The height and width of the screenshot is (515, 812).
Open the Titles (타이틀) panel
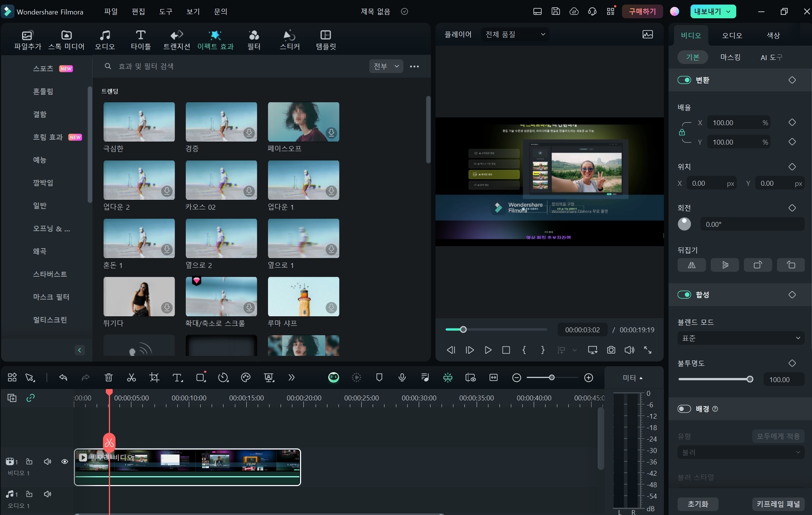tap(141, 40)
